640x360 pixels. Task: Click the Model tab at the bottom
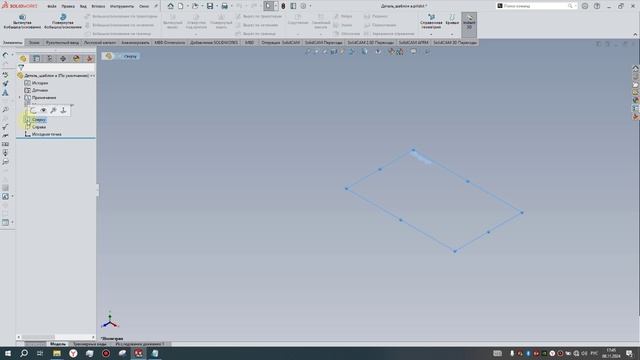(x=57, y=344)
